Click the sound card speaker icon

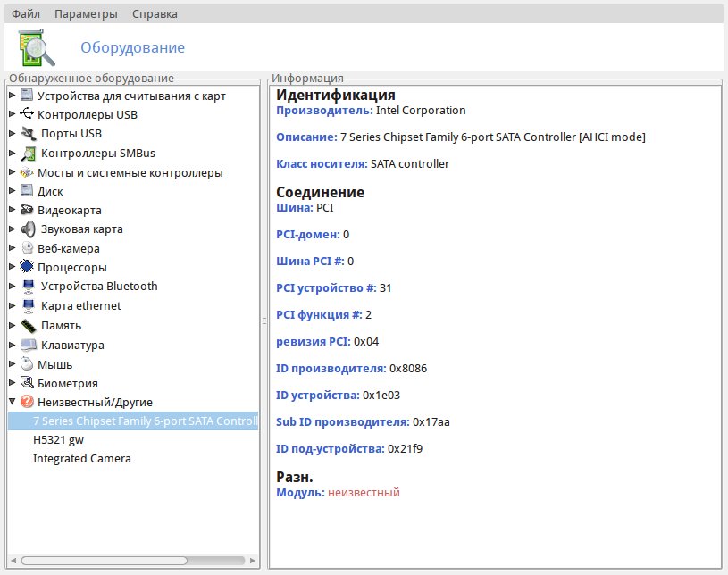click(27, 229)
